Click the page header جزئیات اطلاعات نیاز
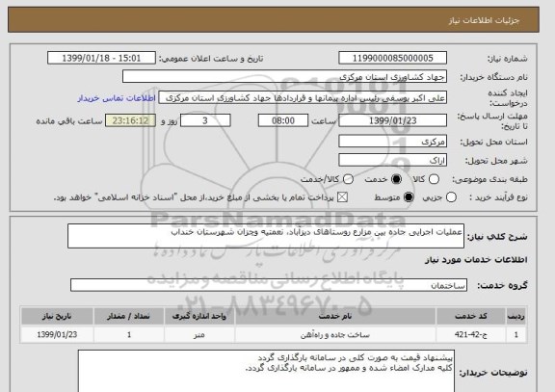 point(484,20)
